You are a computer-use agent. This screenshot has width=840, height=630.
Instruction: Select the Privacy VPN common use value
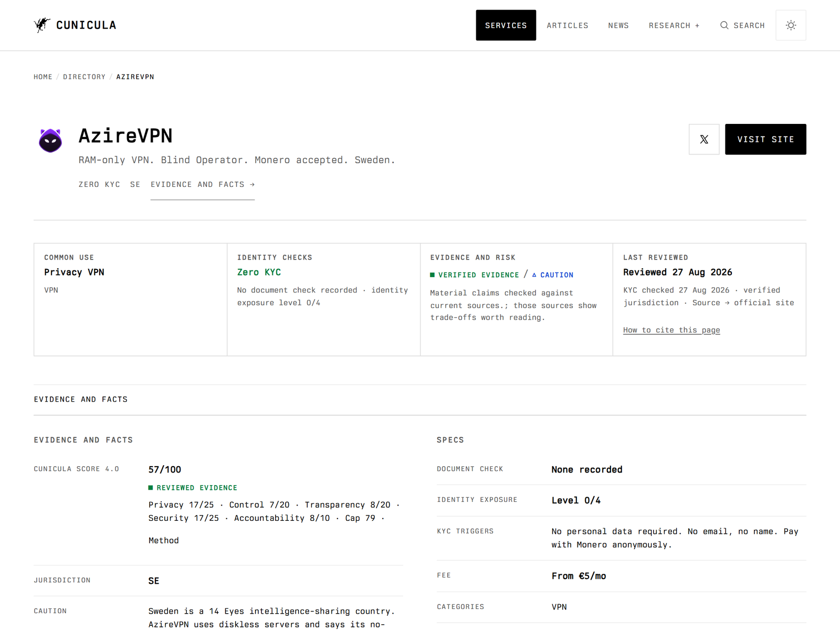(x=74, y=272)
